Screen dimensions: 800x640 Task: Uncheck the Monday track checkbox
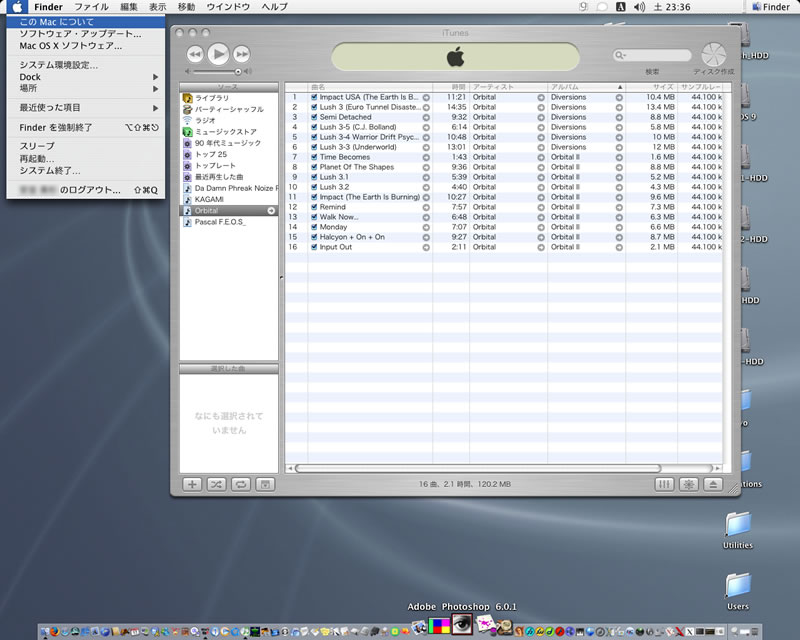pyautogui.click(x=314, y=227)
